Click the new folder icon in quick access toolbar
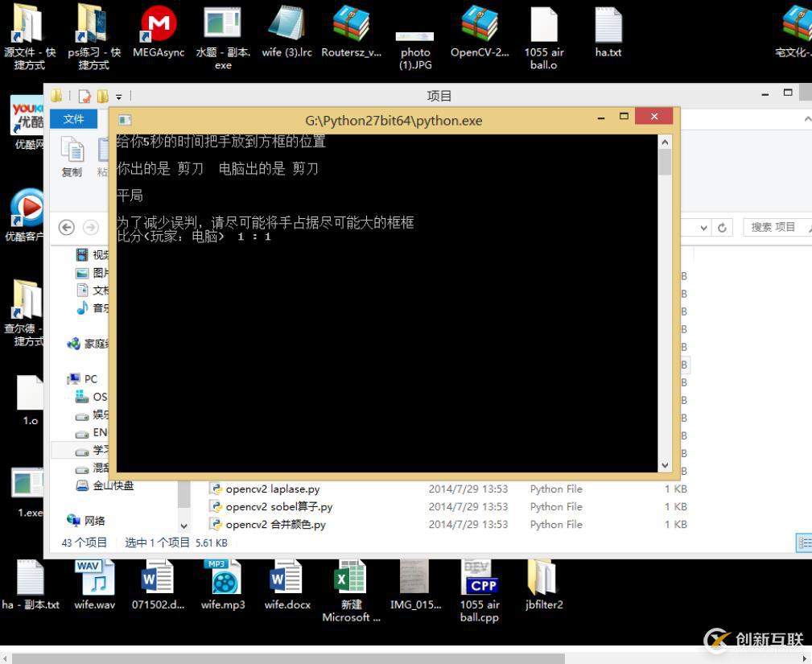This screenshot has width=812, height=664. (x=102, y=97)
